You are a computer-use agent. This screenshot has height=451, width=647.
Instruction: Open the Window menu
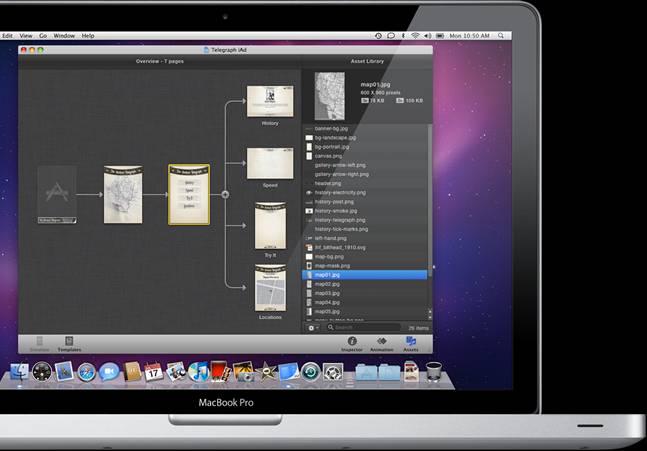[63, 36]
